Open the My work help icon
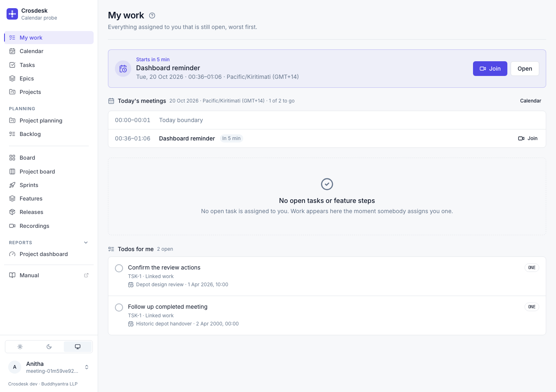The height and width of the screenshot is (392, 556). [152, 16]
